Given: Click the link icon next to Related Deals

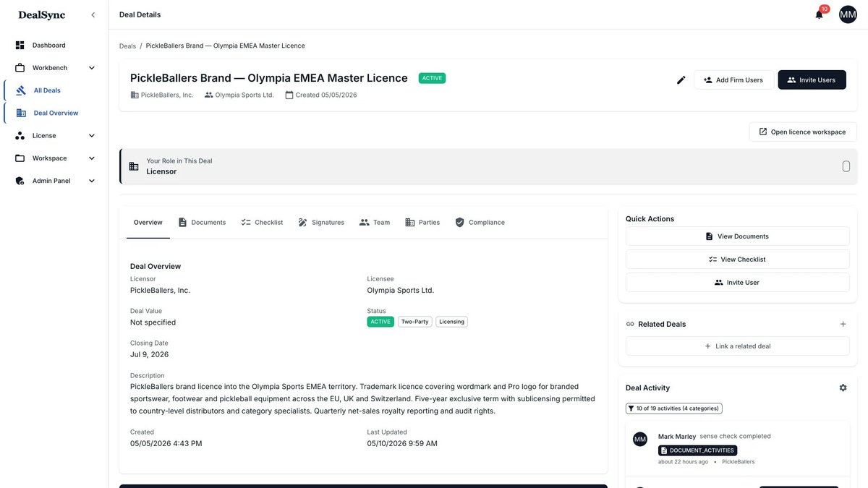Looking at the screenshot, I should click(630, 324).
